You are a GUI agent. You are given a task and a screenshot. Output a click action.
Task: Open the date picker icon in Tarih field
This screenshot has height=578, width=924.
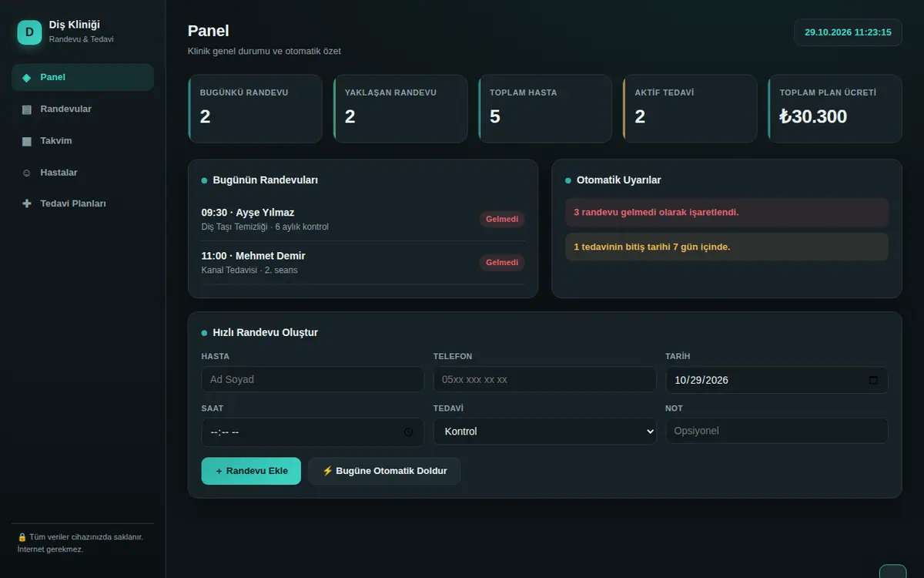[873, 380]
